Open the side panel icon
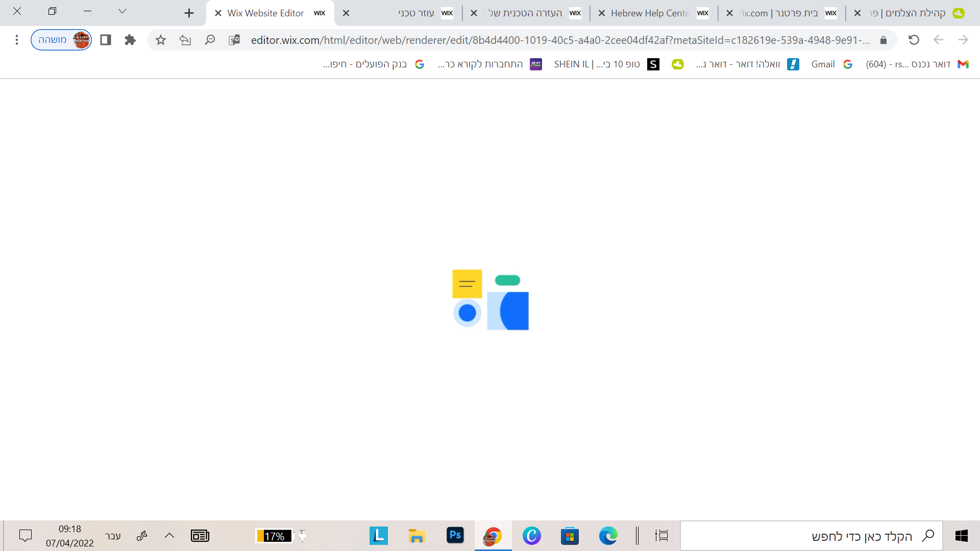 pos(106,40)
